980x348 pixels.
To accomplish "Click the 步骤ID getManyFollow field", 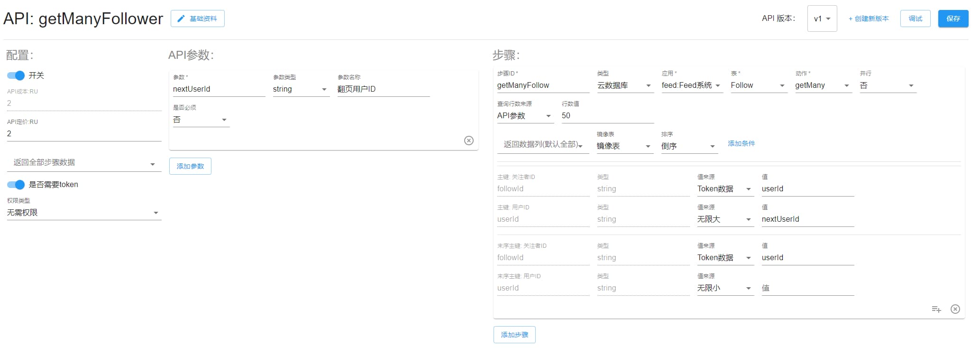I will pos(543,85).
